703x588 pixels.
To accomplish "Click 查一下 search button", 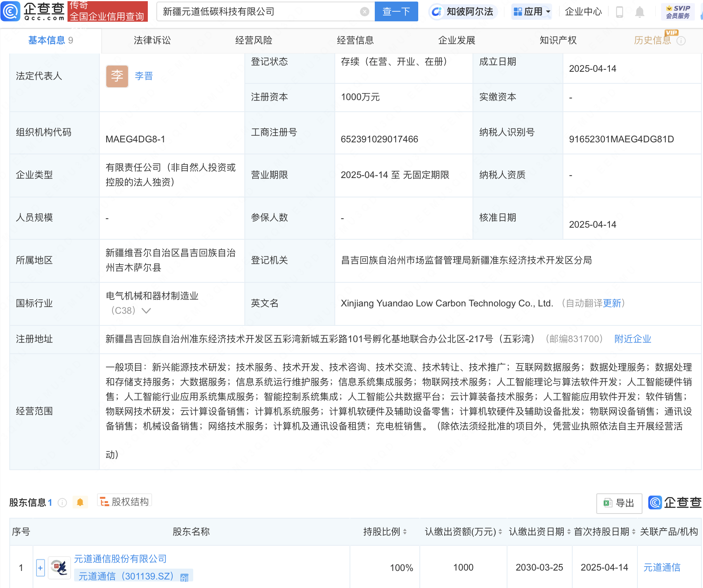I will point(396,12).
